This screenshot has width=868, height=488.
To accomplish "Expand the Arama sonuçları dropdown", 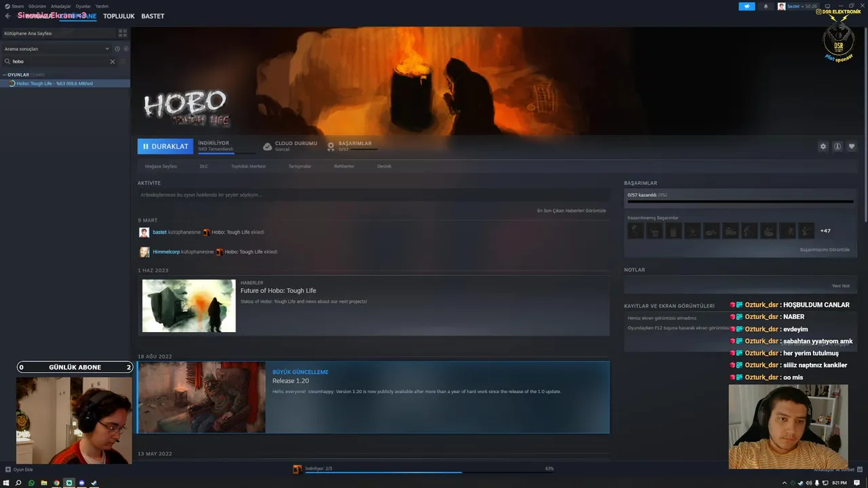I will (x=56, y=49).
